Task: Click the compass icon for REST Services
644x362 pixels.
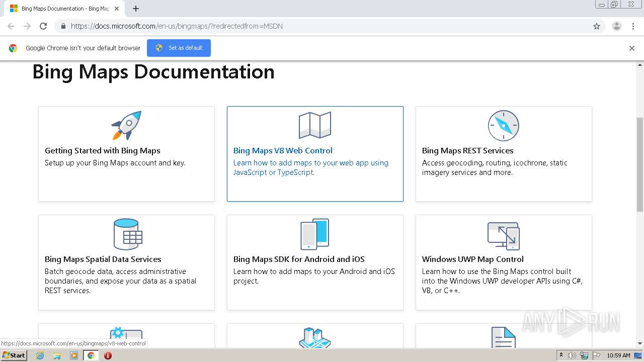Action: coord(504,126)
